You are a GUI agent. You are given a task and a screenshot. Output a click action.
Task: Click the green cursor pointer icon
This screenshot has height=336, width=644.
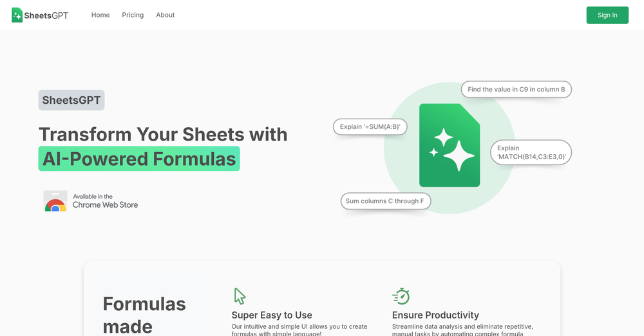click(x=240, y=296)
